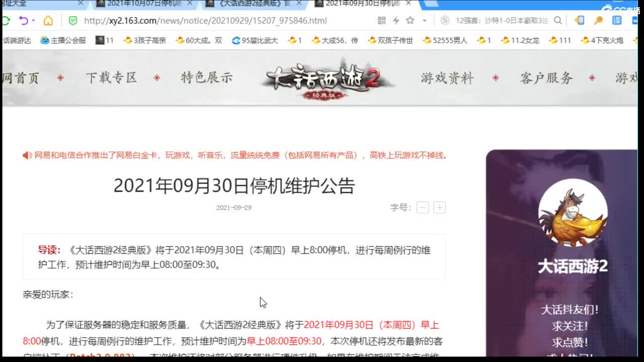Viewport: 644px width, 362px height.
Task: Open the 特色展示 site menu
Action: tap(207, 77)
